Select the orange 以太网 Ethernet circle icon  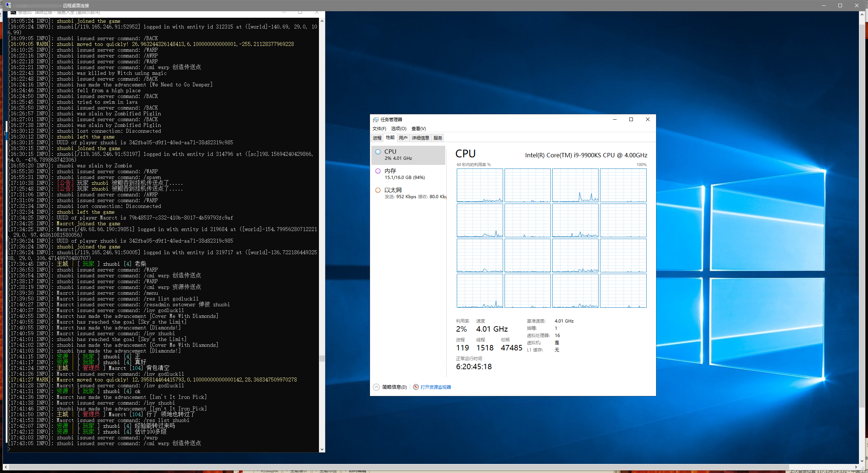(x=378, y=190)
